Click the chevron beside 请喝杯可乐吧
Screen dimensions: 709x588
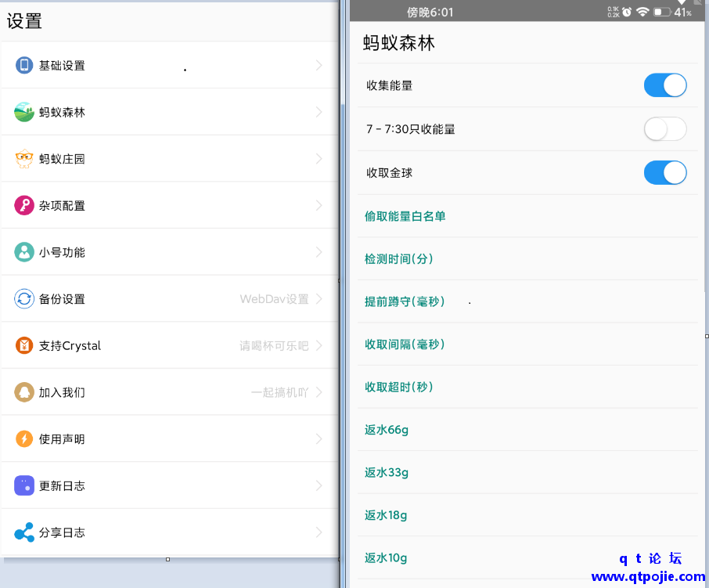[319, 345]
